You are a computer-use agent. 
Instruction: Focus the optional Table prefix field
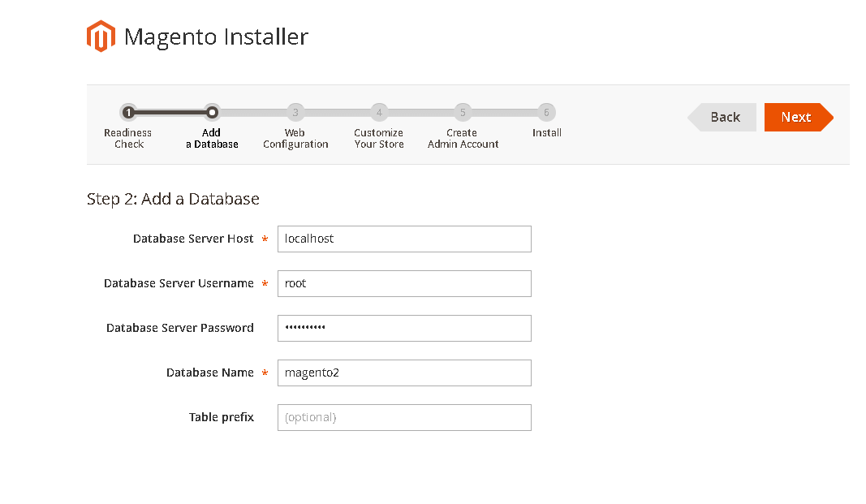coord(404,418)
